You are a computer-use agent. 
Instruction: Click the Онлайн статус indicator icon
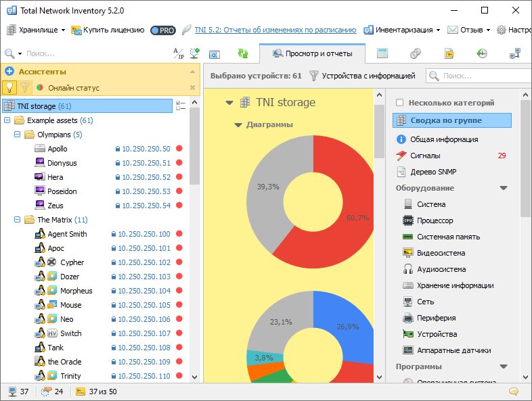coord(40,87)
